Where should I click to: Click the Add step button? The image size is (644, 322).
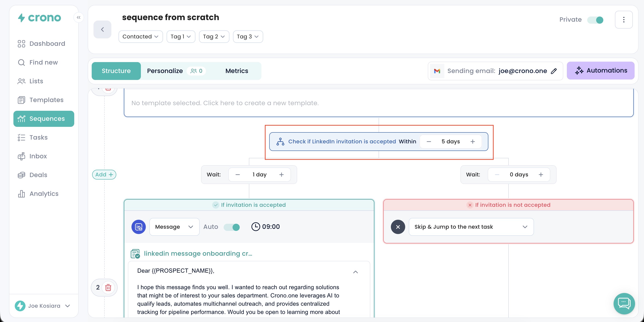click(x=104, y=175)
